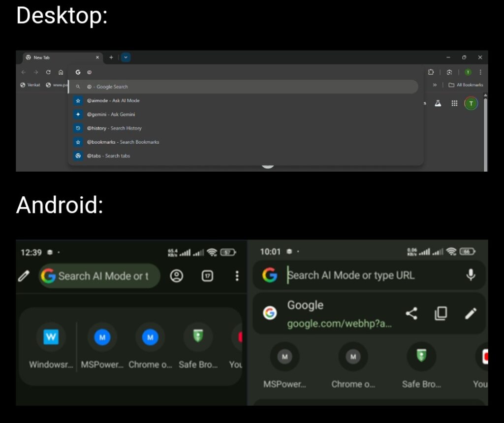
Task: Go forward in desktop Chrome
Action: (x=36, y=72)
